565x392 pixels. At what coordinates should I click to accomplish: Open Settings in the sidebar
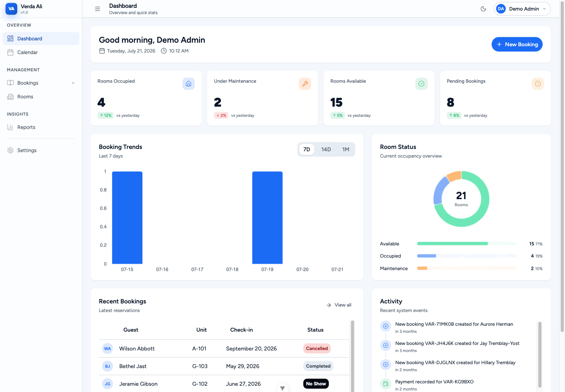click(41, 150)
